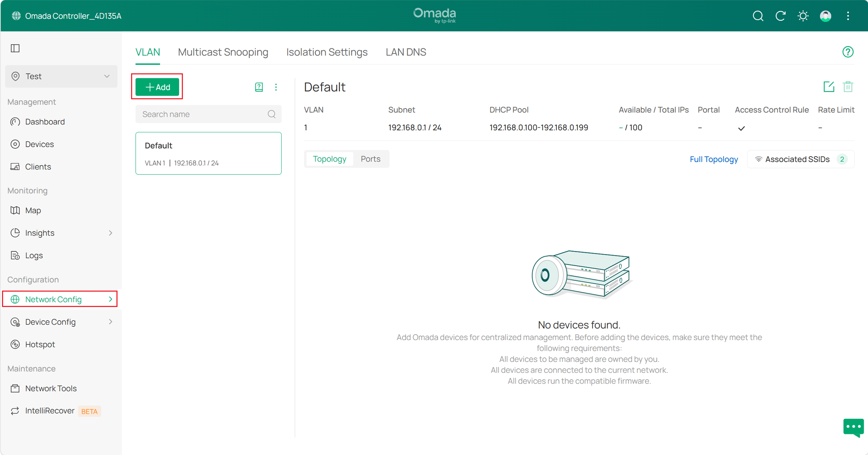Expand the Insights menu

click(61, 233)
